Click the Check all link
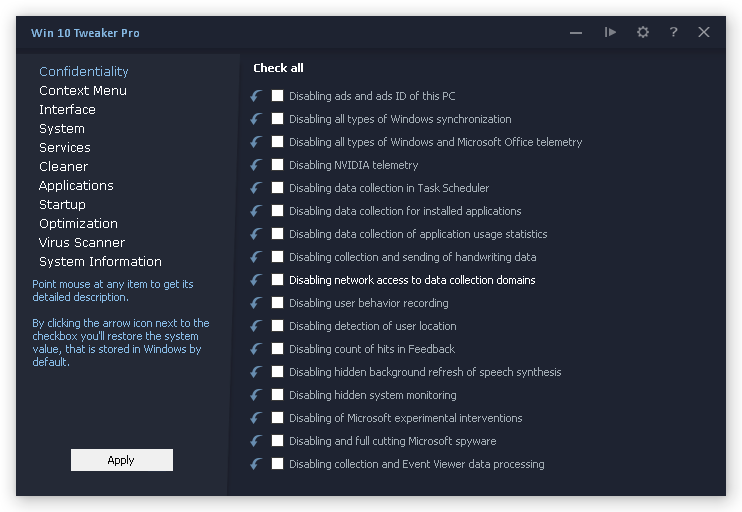The width and height of the screenshot is (742, 512). [x=278, y=68]
